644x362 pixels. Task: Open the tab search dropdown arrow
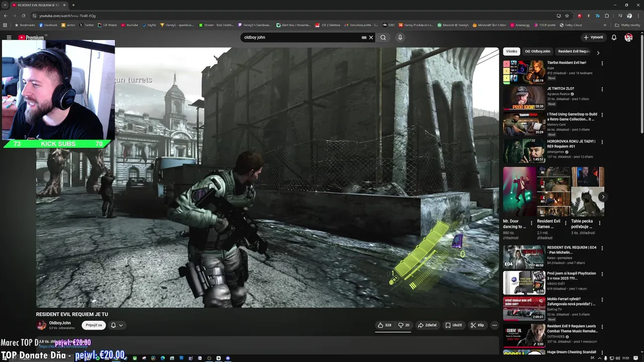5,5
